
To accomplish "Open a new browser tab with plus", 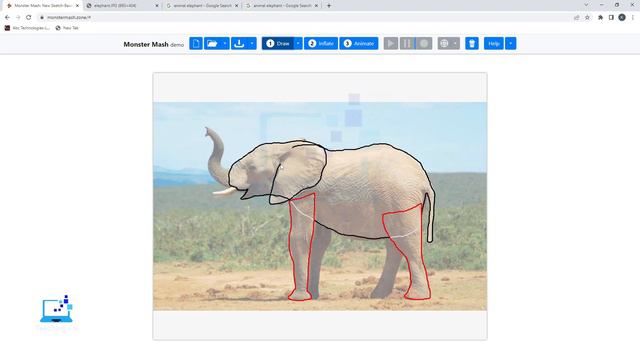I will click(x=329, y=6).
